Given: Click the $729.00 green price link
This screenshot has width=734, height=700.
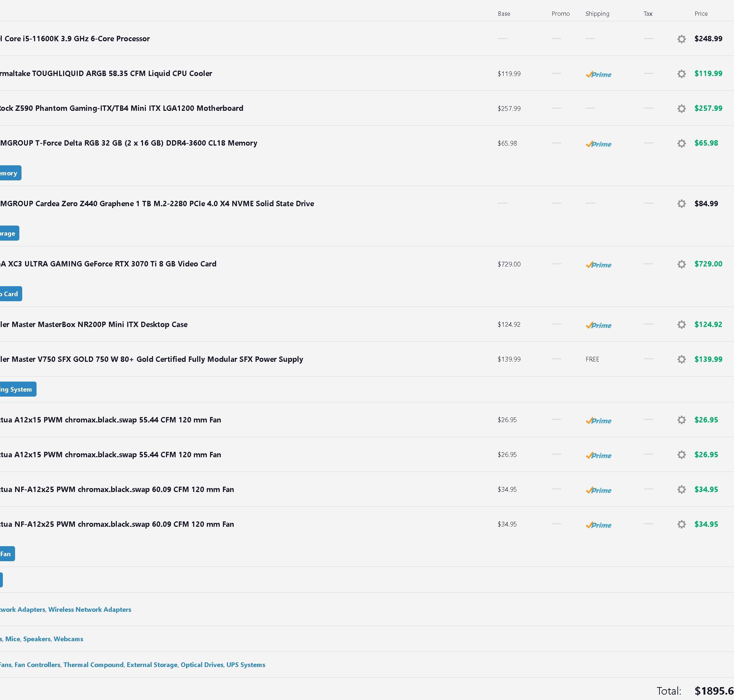Looking at the screenshot, I should [x=708, y=264].
